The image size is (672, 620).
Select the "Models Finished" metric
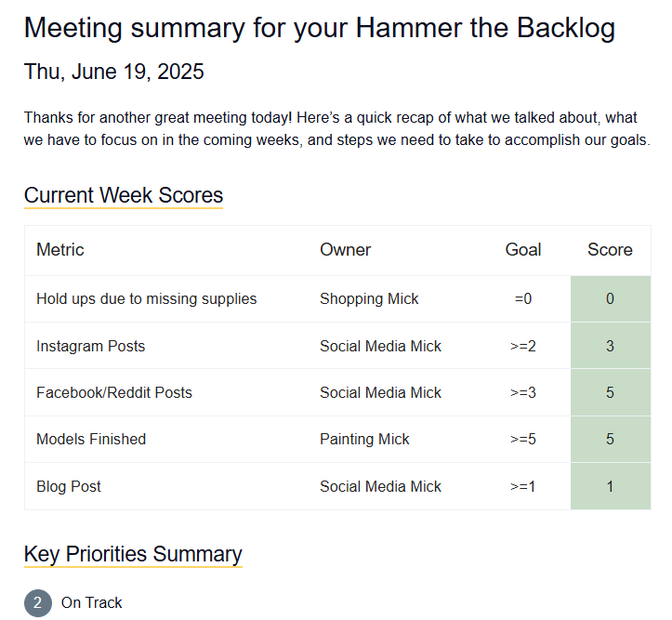tap(91, 439)
